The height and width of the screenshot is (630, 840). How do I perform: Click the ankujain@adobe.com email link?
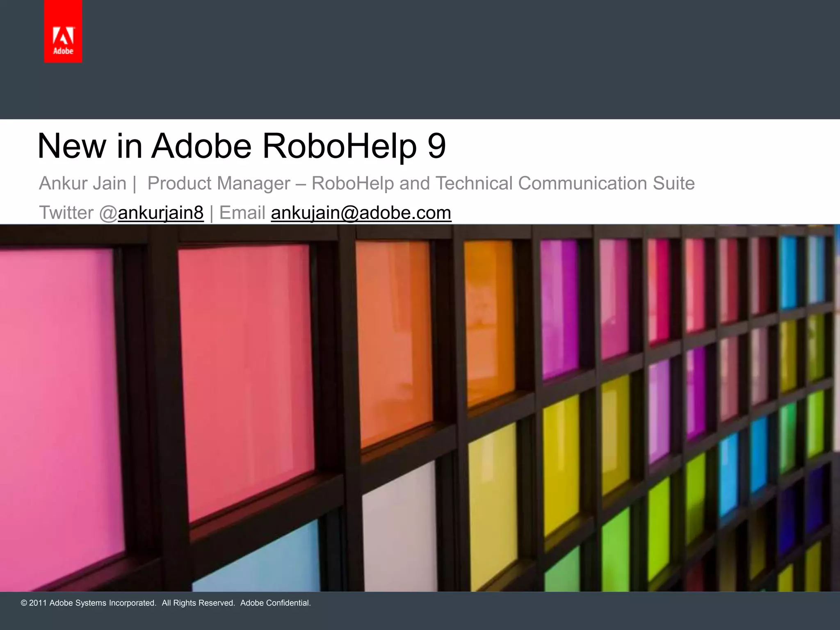361,213
